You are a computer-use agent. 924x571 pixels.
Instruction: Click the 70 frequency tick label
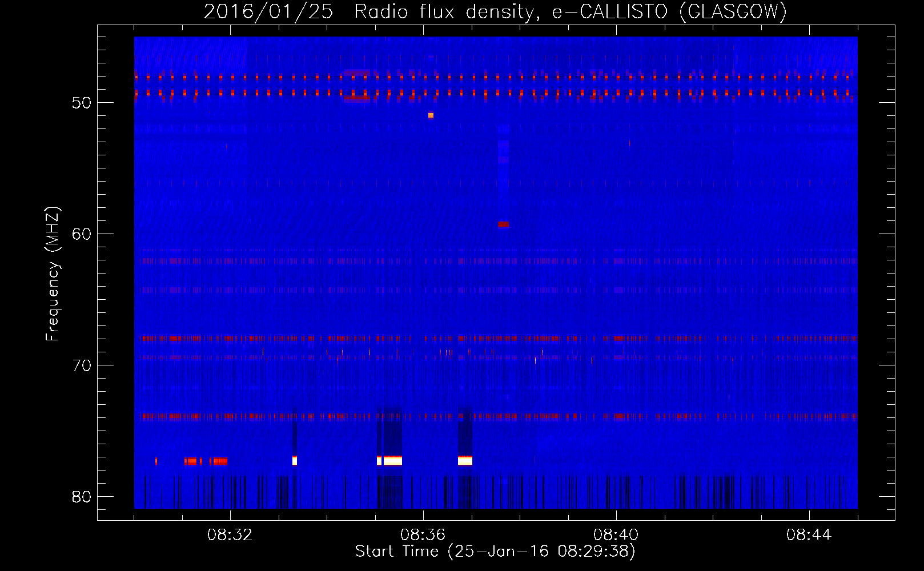point(82,365)
